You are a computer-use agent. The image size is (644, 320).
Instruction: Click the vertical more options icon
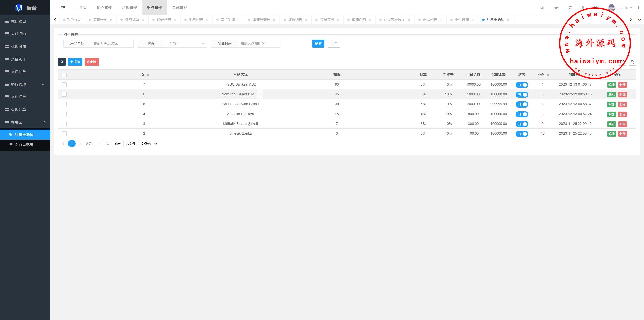click(x=638, y=8)
